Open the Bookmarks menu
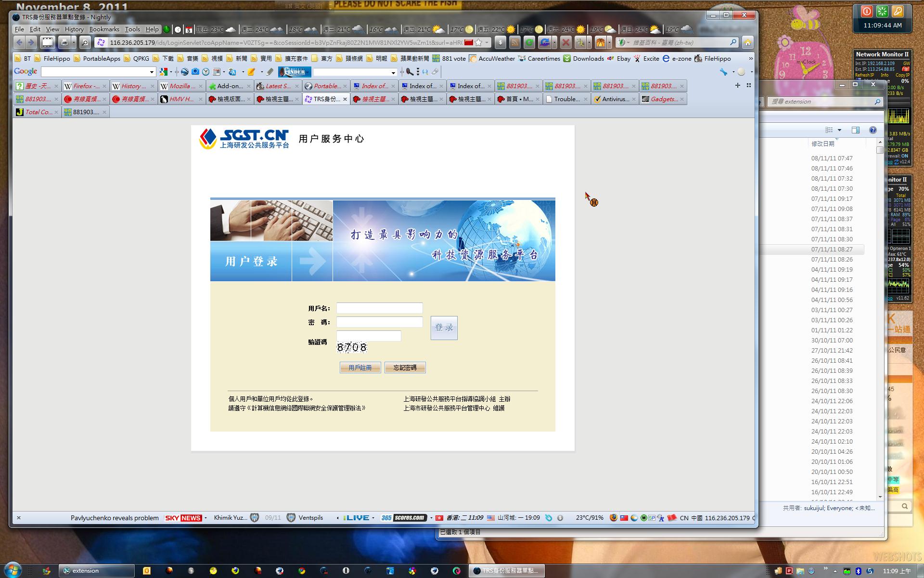Image resolution: width=924 pixels, height=578 pixels. 104,29
